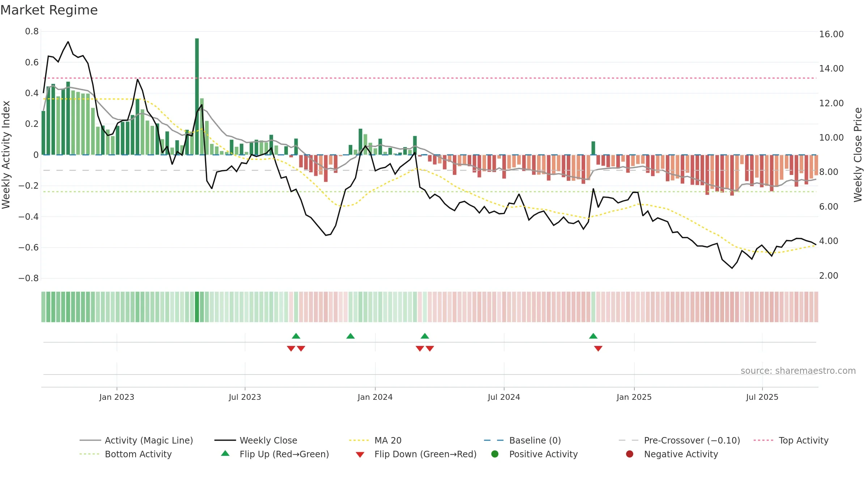Viewport: 868px width, 488px height.
Task: Toggle the MA 20 legend entry
Action: [x=375, y=440]
